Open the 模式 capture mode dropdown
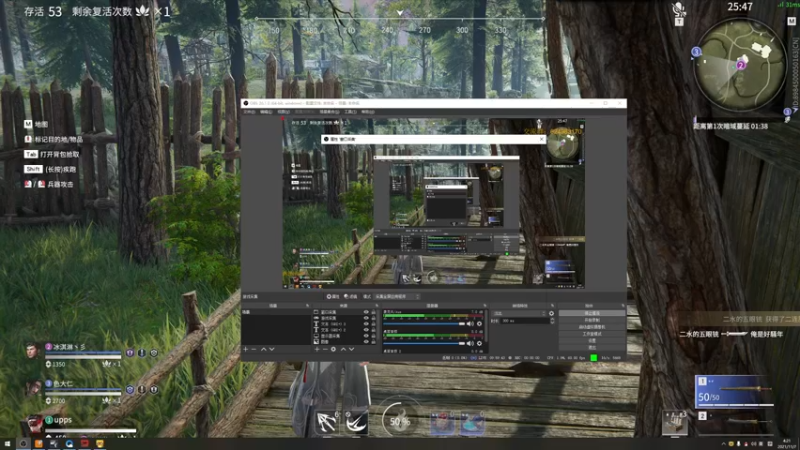800x450 pixels. pos(396,296)
